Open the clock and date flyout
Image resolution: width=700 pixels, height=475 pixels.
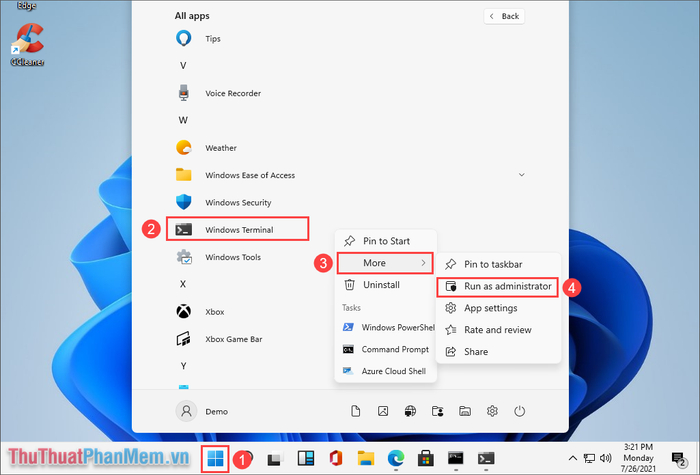tap(638, 458)
